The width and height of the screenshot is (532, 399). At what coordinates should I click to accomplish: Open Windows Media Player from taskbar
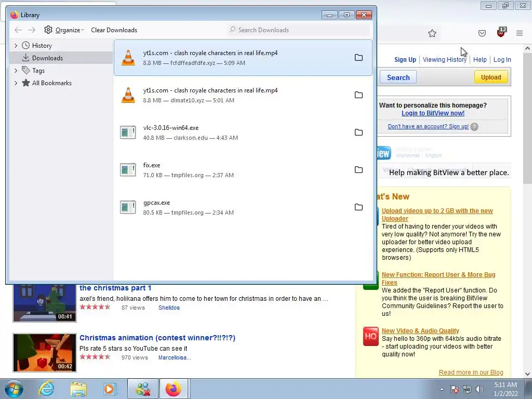pos(110,389)
